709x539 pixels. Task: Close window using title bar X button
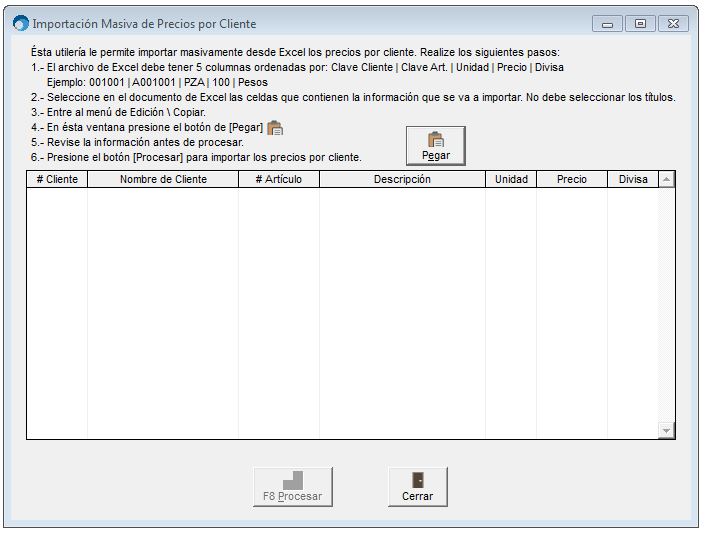(x=673, y=24)
